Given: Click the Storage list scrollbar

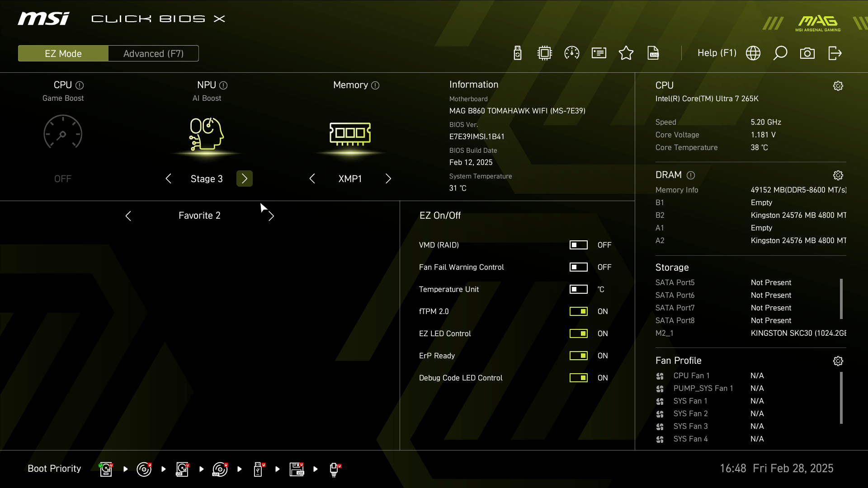Looking at the screenshot, I should [x=841, y=298].
